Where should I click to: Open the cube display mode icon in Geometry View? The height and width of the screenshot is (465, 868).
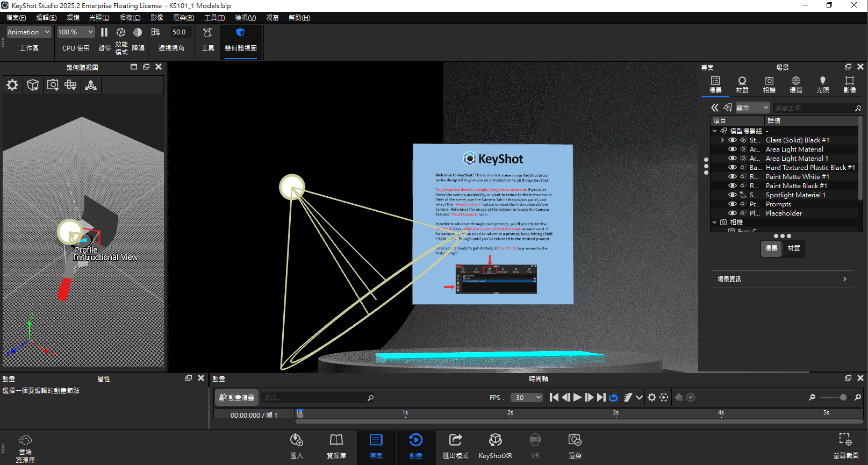pos(33,85)
